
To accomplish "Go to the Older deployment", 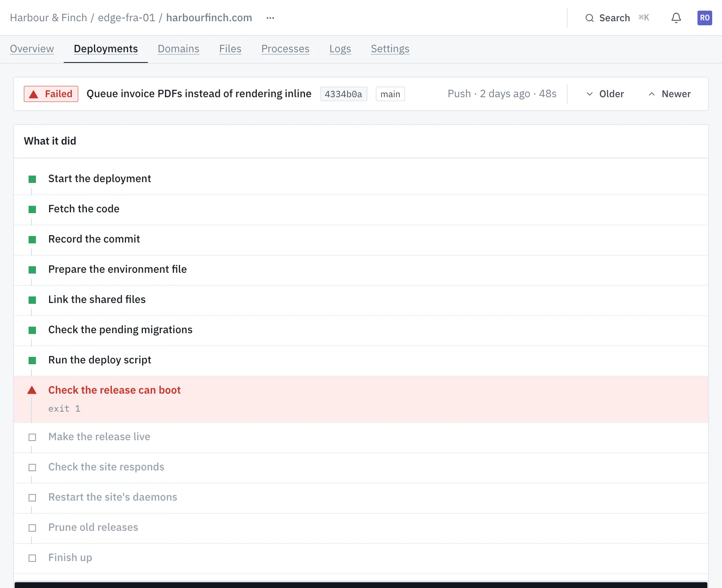I will pyautogui.click(x=605, y=94).
